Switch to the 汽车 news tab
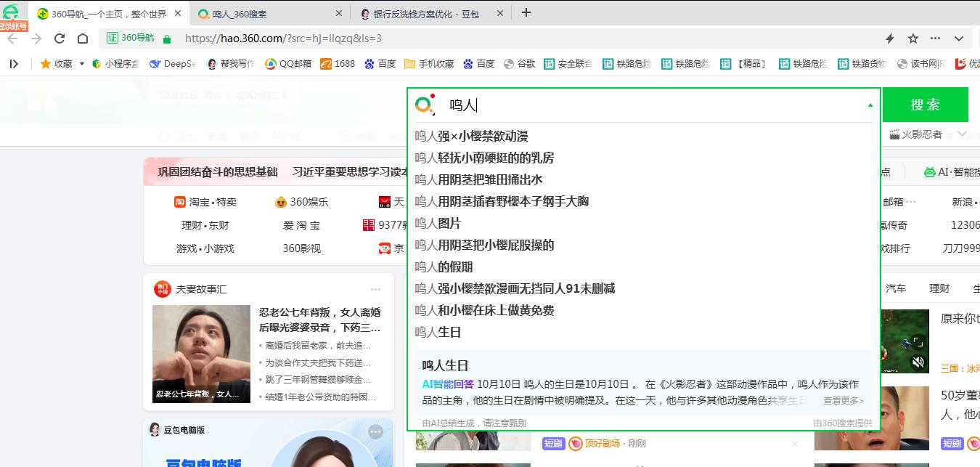Image resolution: width=980 pixels, height=467 pixels. tap(896, 288)
